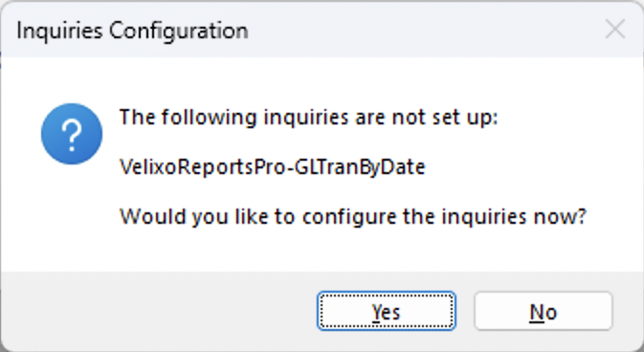Click "The following inquiries are not set up" message
The width and height of the screenshot is (644, 352).
pyautogui.click(x=308, y=118)
